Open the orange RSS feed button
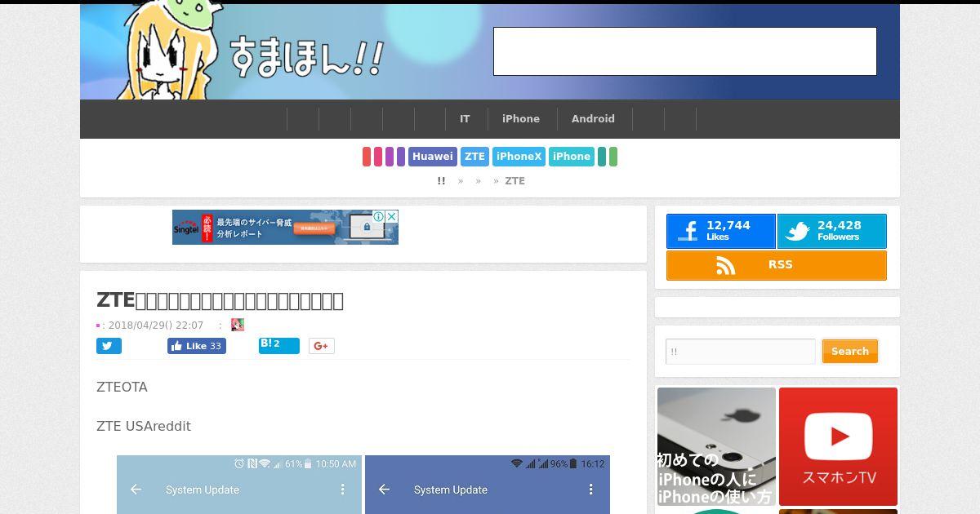Viewport: 980px width, 514px height. (777, 265)
